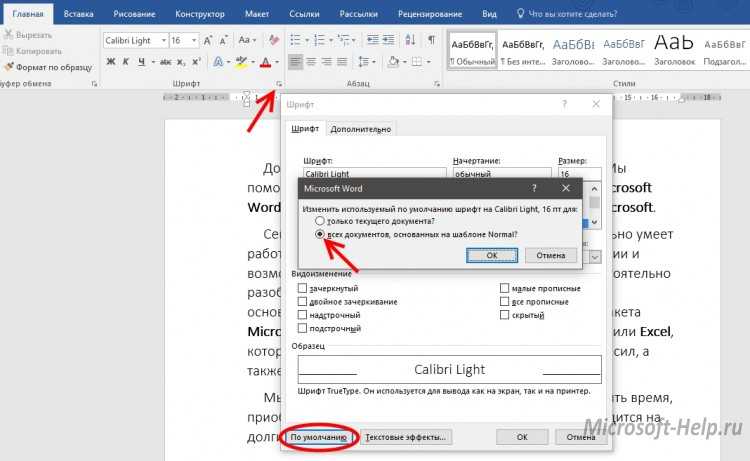Apply strikethrough formatting in the ribbon
Image resolution: width=750 pixels, height=461 pixels.
[165, 62]
